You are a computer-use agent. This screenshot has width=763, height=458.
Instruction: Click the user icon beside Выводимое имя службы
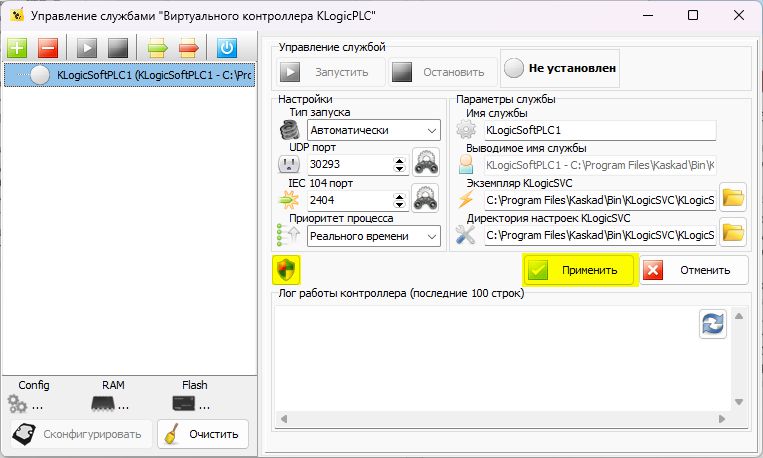click(x=466, y=165)
